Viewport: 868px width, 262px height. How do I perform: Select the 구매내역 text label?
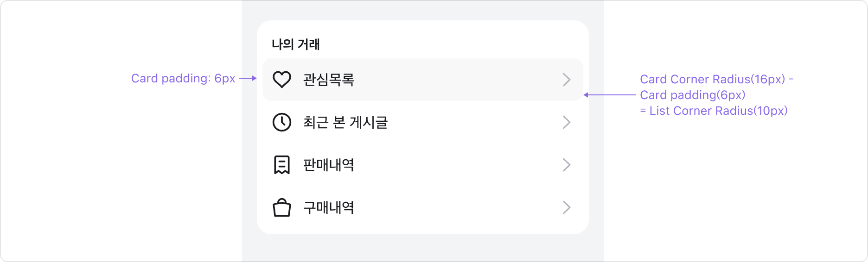329,207
